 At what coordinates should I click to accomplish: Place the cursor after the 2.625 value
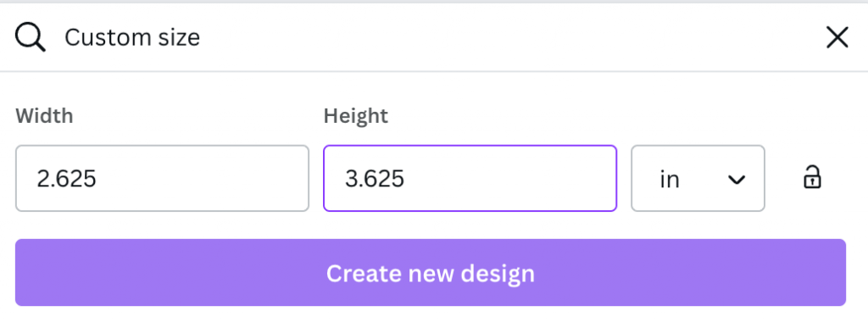point(97,179)
